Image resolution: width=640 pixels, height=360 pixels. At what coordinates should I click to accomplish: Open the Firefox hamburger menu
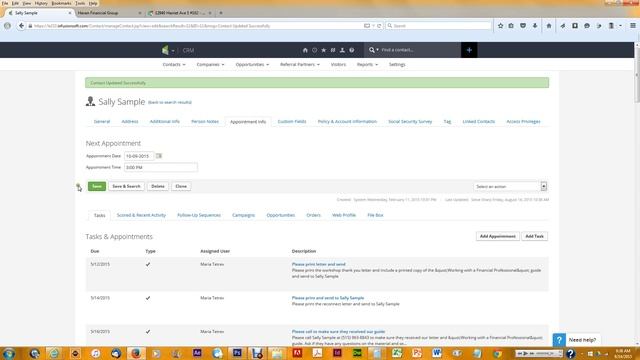[x=633, y=26]
